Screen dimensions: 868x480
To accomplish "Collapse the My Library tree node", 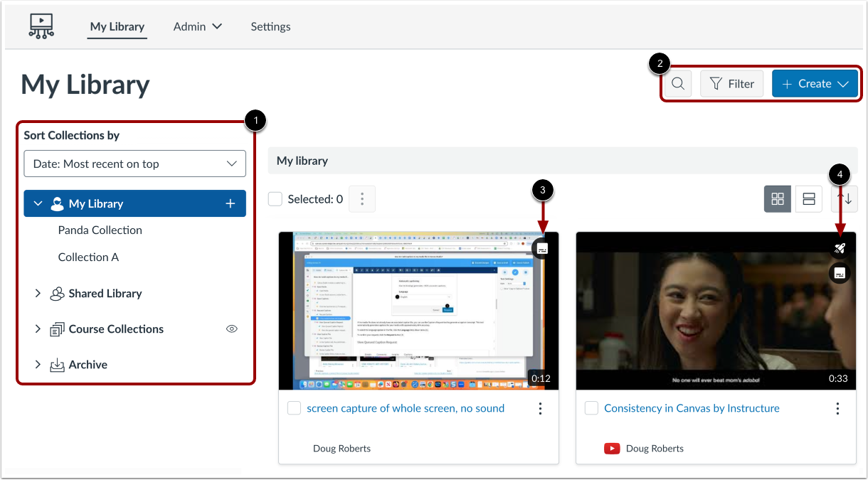I will click(38, 203).
